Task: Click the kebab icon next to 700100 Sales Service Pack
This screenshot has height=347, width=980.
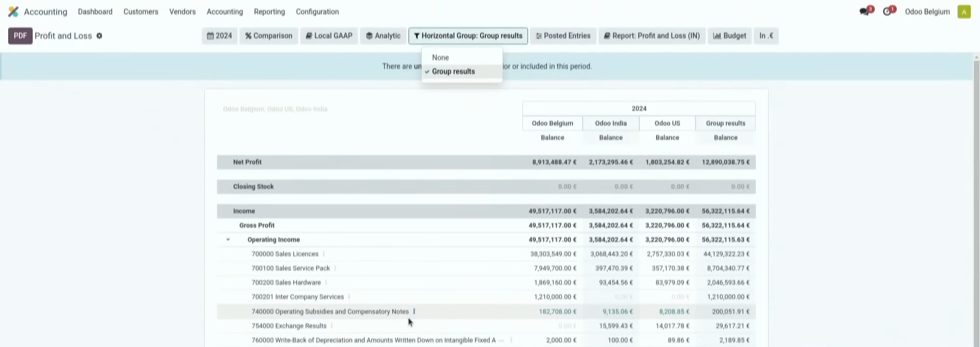Action: 335,268
